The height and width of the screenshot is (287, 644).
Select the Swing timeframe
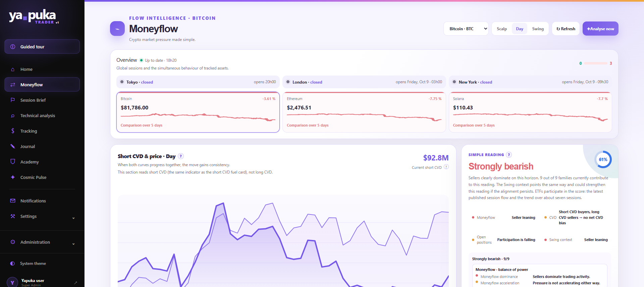point(538,29)
